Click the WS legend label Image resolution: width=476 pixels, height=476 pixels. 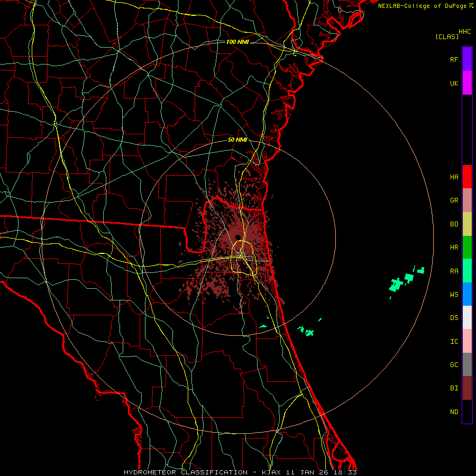[454, 295]
